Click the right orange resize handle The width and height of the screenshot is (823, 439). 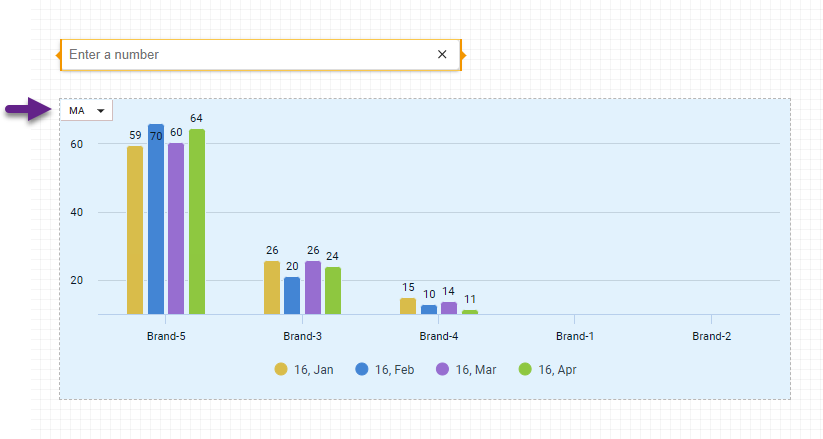461,55
